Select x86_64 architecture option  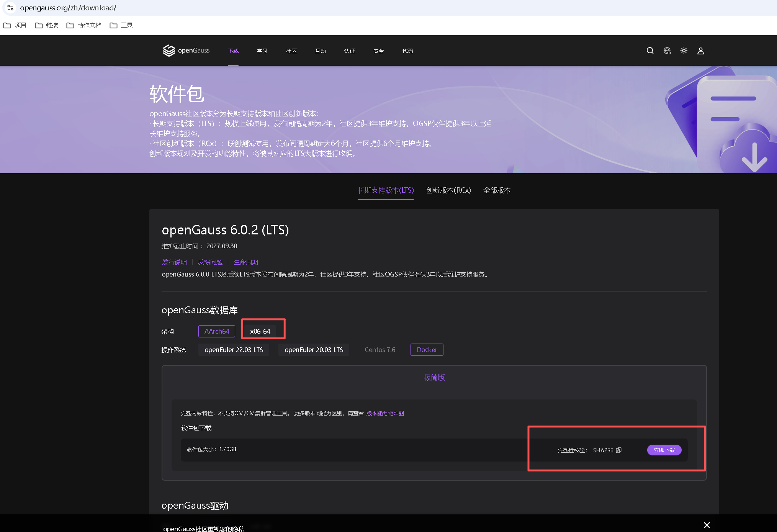(x=260, y=331)
